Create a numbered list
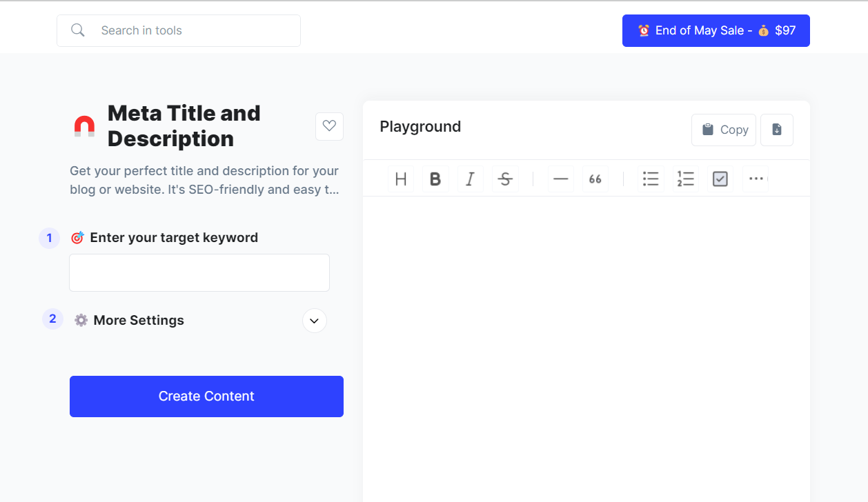Image resolution: width=868 pixels, height=502 pixels. (x=685, y=179)
